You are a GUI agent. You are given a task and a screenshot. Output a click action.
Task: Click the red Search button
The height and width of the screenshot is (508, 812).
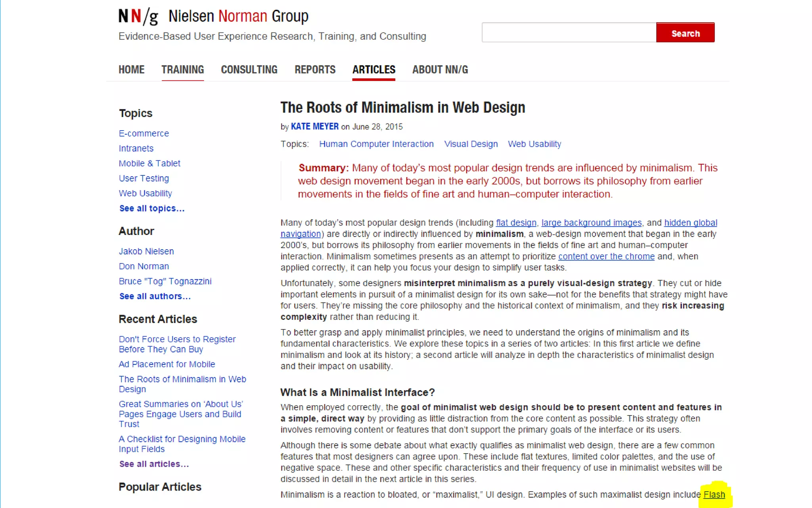pos(685,33)
